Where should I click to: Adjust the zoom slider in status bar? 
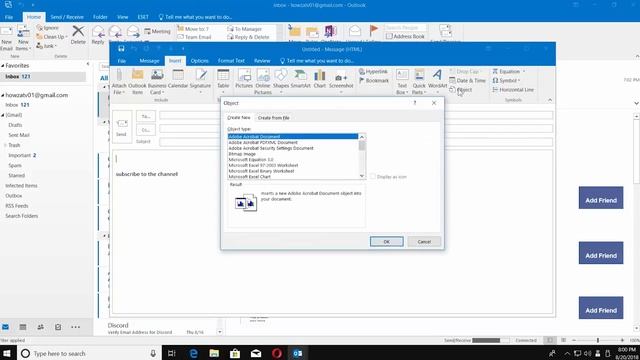point(598,340)
